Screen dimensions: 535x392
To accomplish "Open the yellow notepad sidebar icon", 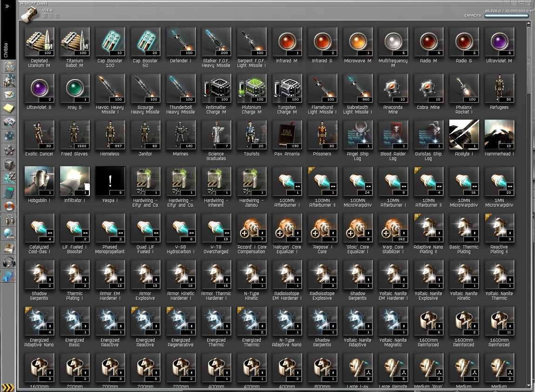I will coord(9,108).
